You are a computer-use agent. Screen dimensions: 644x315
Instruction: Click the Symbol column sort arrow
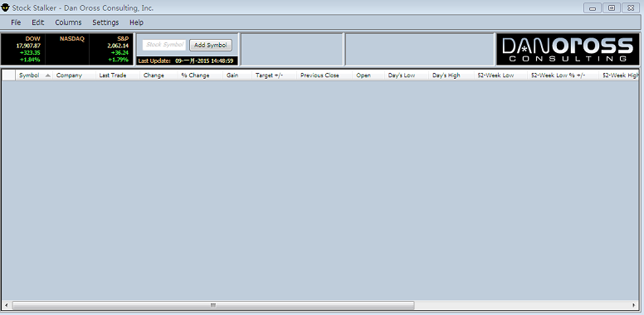coord(48,75)
